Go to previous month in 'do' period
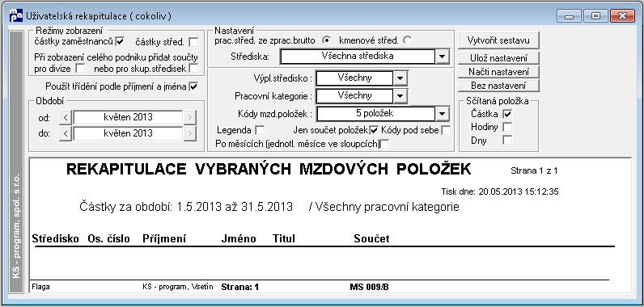The height and width of the screenshot is (307, 644). 66,133
